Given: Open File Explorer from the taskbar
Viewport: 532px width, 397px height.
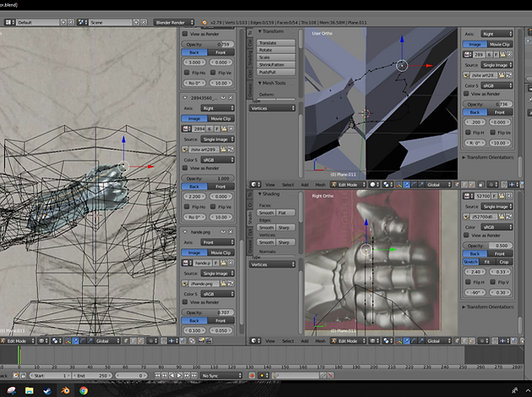Looking at the screenshot, I should [29, 390].
